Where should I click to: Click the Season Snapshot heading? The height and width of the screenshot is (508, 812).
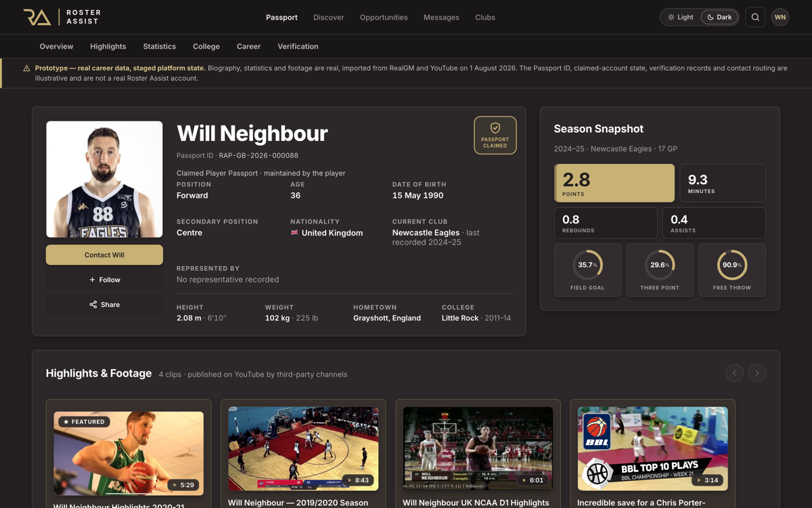pyautogui.click(x=599, y=129)
